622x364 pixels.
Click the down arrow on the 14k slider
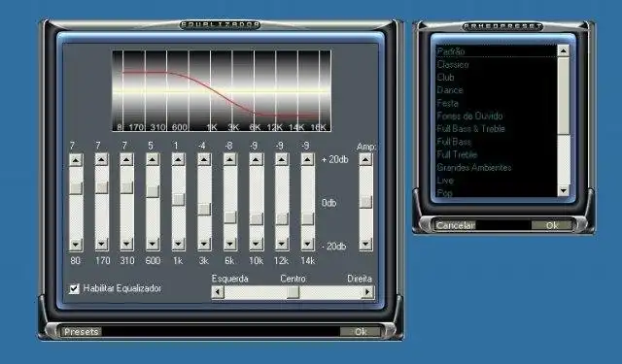click(x=307, y=244)
